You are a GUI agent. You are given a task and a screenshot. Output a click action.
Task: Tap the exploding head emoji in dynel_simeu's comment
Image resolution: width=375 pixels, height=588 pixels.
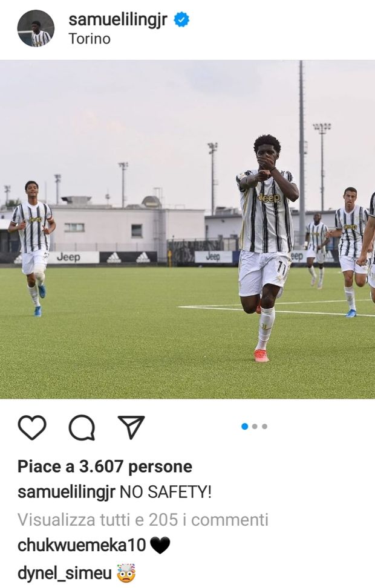click(x=126, y=573)
